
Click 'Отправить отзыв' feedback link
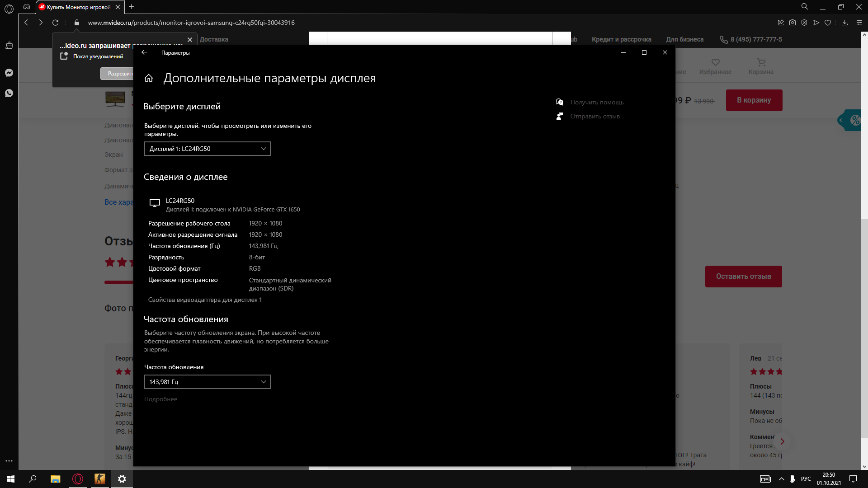click(x=595, y=116)
